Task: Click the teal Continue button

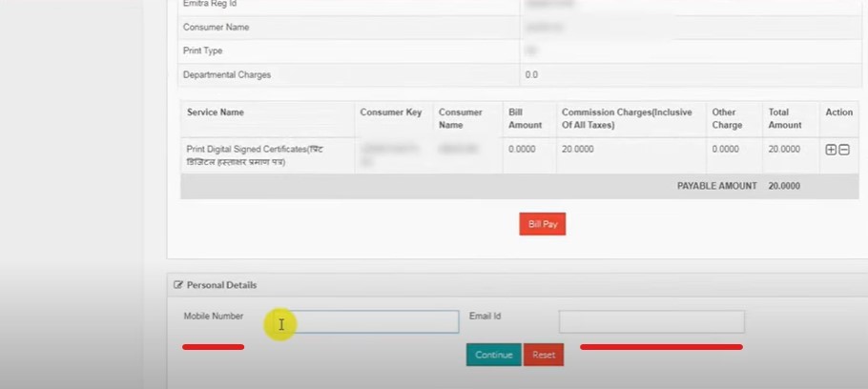Action: 493,355
